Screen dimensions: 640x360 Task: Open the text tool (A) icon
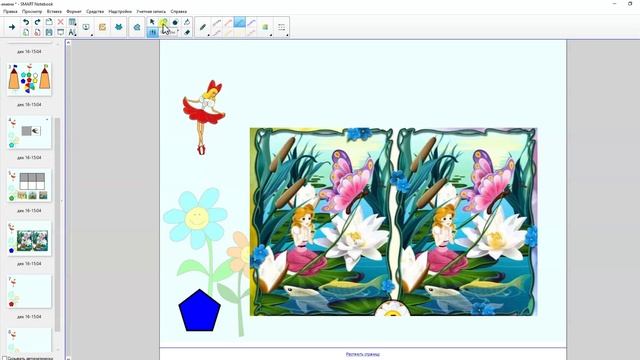pyautogui.click(x=72, y=32)
